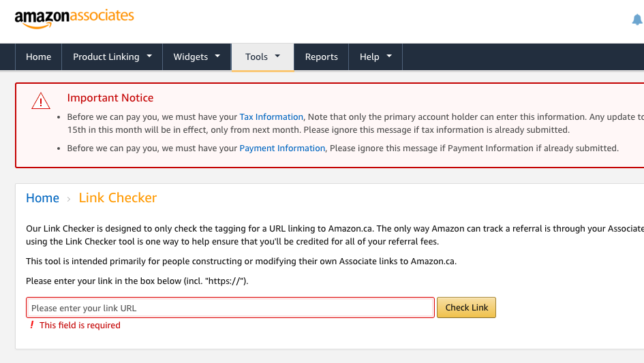Click the Home breadcrumb link

tap(43, 198)
